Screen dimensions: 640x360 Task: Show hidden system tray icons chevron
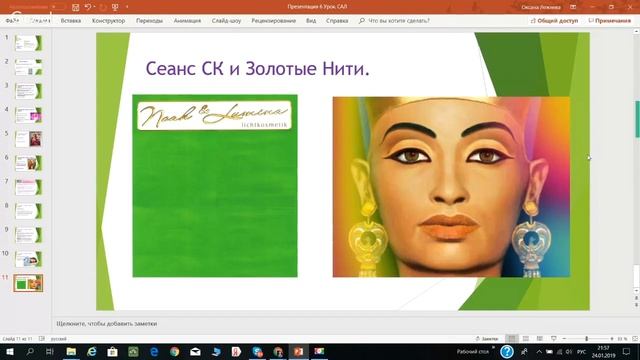pos(539,351)
